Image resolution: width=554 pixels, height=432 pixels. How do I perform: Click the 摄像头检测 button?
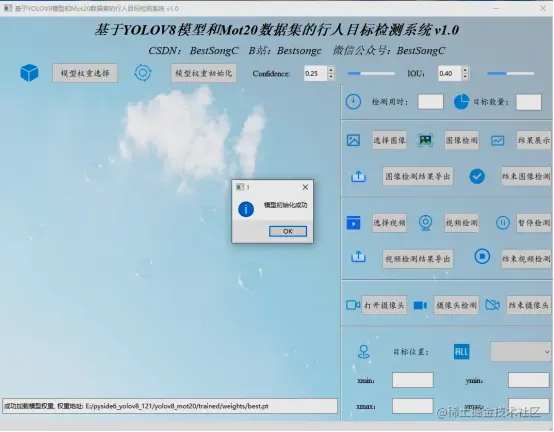(456, 305)
